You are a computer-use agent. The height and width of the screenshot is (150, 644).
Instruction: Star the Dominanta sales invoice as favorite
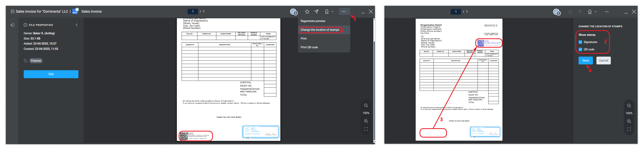307,11
